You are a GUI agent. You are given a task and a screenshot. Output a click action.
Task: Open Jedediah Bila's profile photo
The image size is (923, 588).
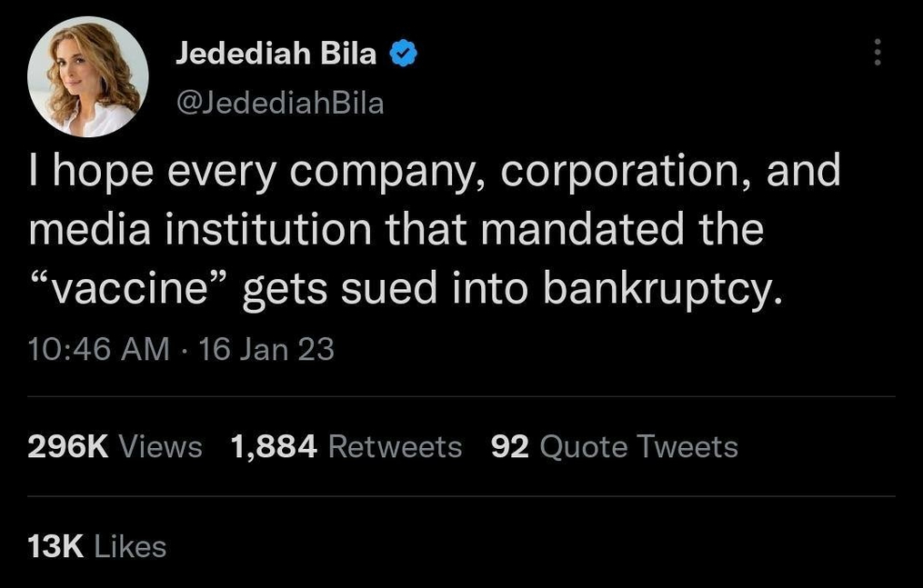pyautogui.click(x=88, y=76)
